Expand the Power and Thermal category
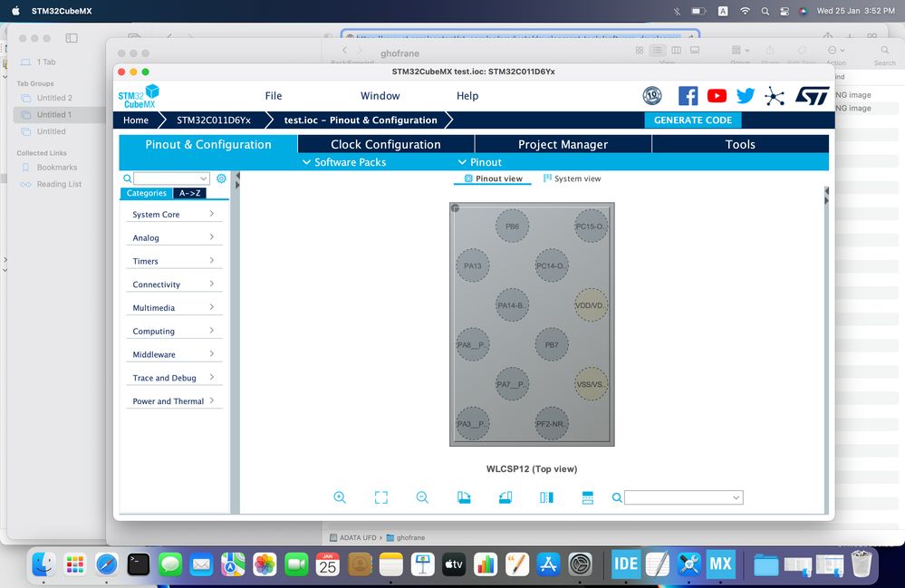Image resolution: width=905 pixels, height=588 pixels. point(174,401)
